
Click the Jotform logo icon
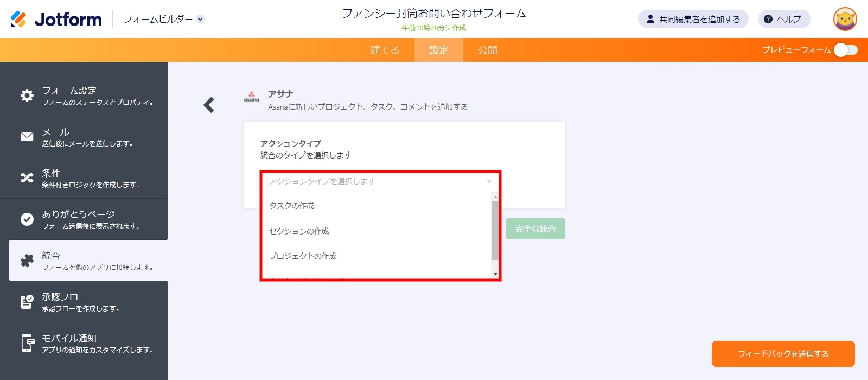coord(18,19)
